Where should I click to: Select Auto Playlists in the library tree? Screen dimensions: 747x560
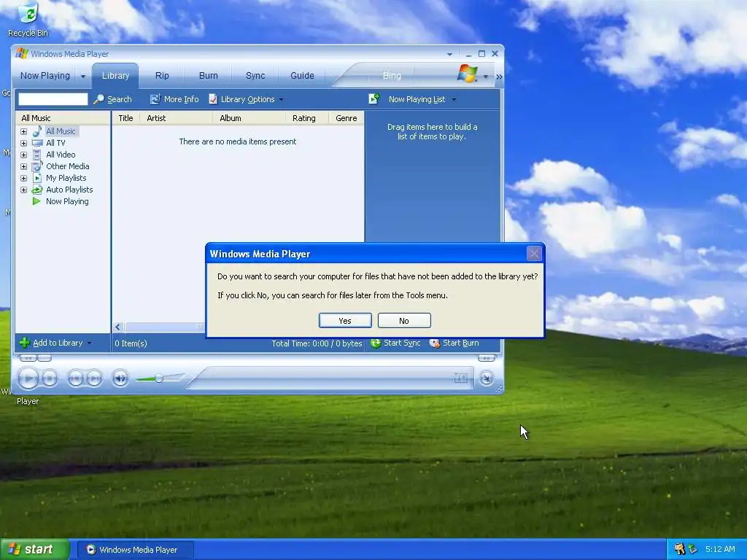click(69, 190)
